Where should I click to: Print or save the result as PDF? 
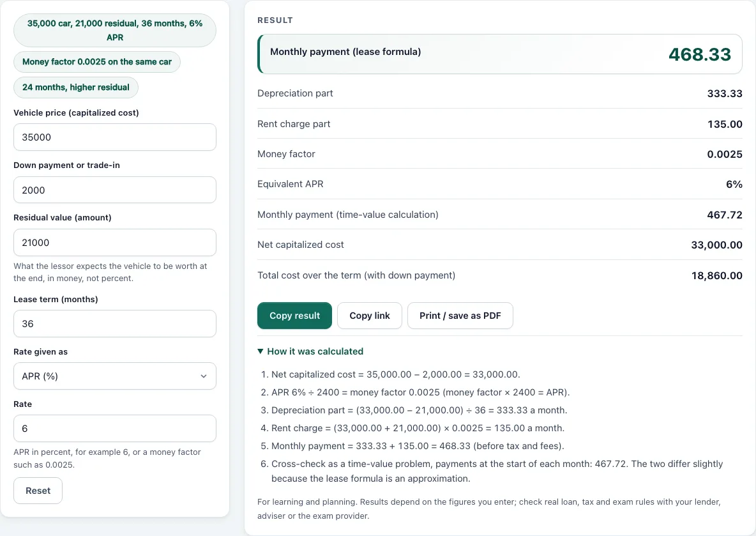tap(460, 316)
